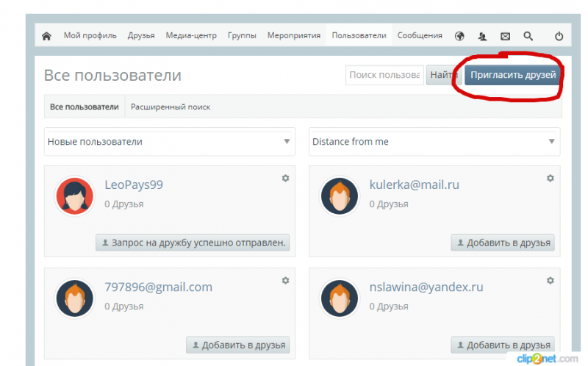588x366 pixels.
Task: Click nslawina@yandex.ru avatar picture
Action: tap(340, 298)
